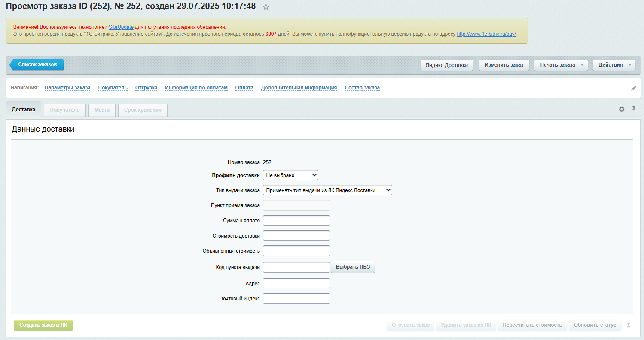
Task: Click the pin icon near Обновить статус
Action: [629, 326]
